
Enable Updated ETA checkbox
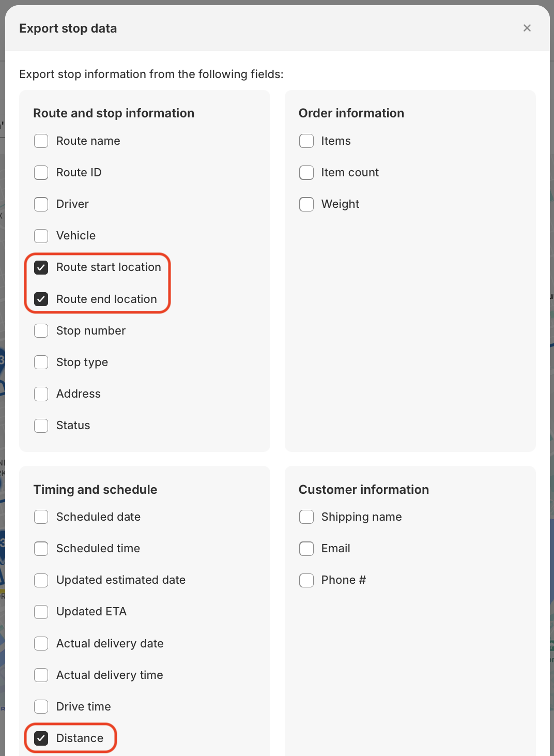click(x=41, y=612)
